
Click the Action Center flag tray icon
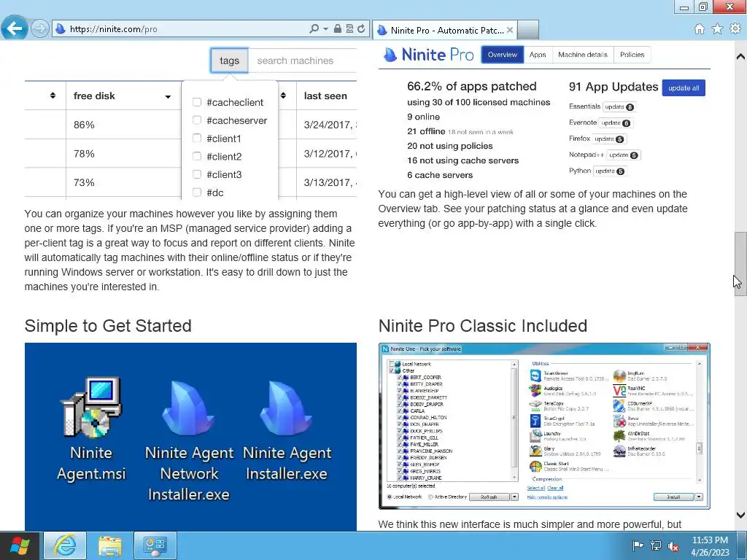(x=638, y=545)
